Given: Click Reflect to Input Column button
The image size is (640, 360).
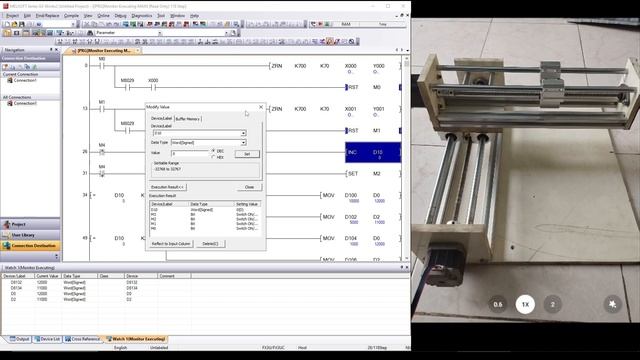Looking at the screenshot, I should tap(171, 244).
